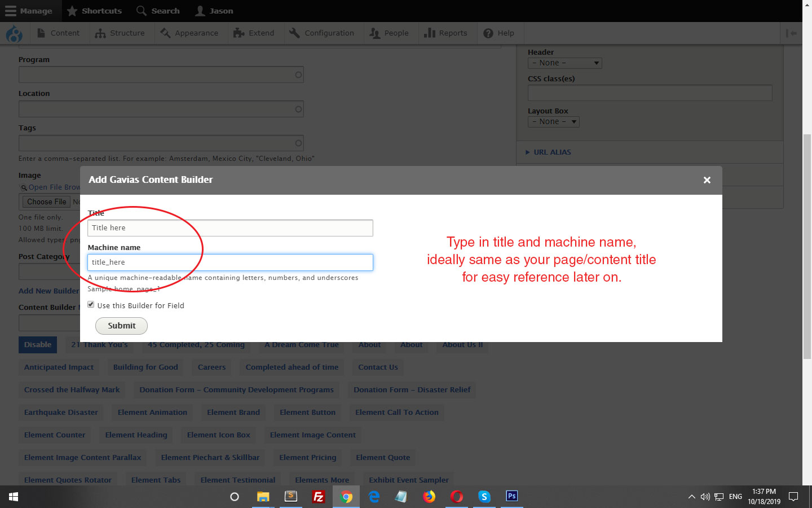
Task: Click the Tags autocomplete field
Action: [x=161, y=143]
